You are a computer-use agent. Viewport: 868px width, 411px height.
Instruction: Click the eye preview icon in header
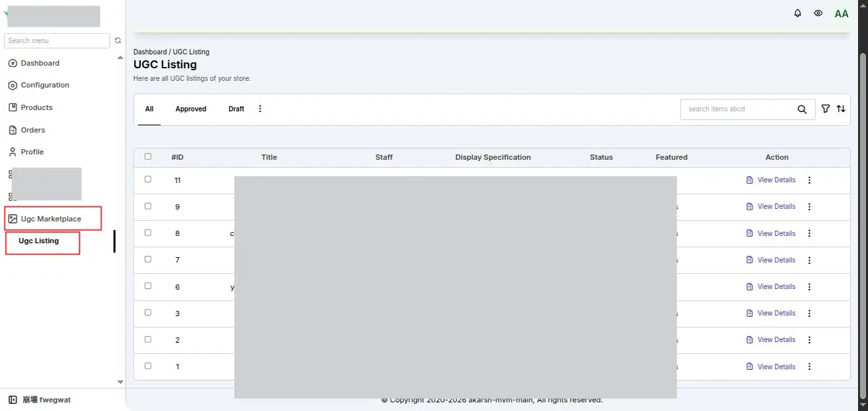tap(818, 13)
